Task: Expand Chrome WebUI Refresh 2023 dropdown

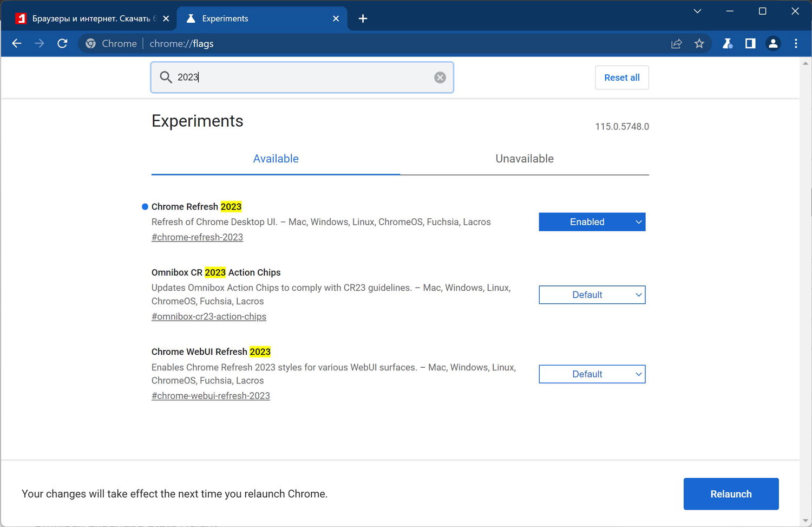Action: pos(592,374)
